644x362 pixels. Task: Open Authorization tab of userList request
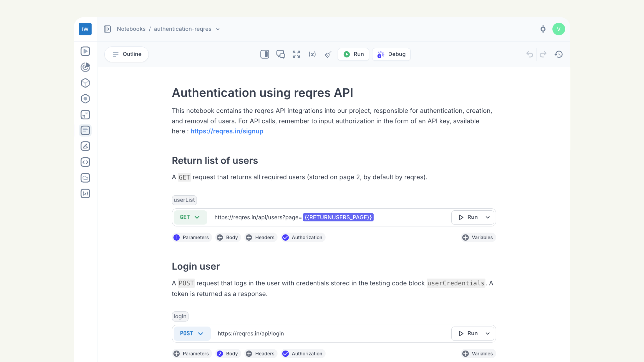click(x=303, y=237)
